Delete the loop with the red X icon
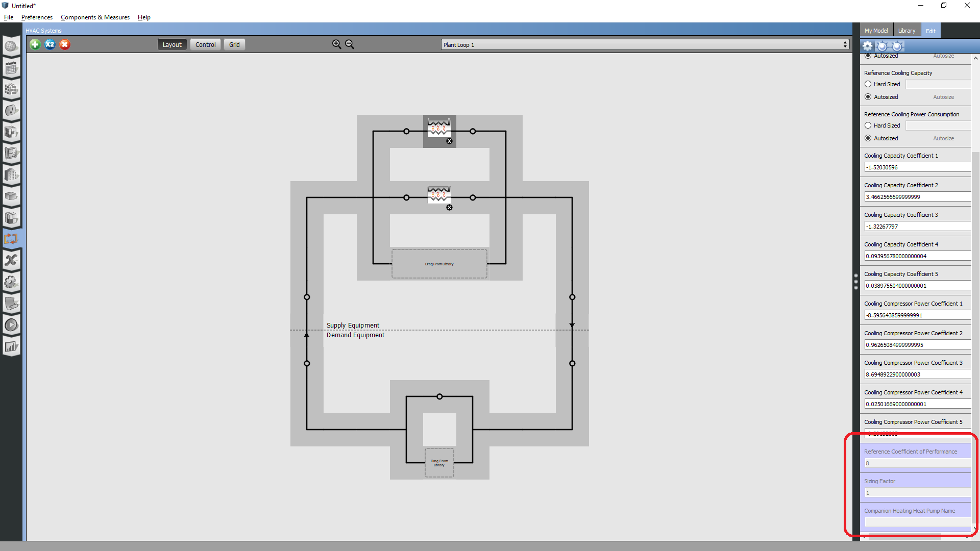The width and height of the screenshot is (980, 551). click(64, 44)
